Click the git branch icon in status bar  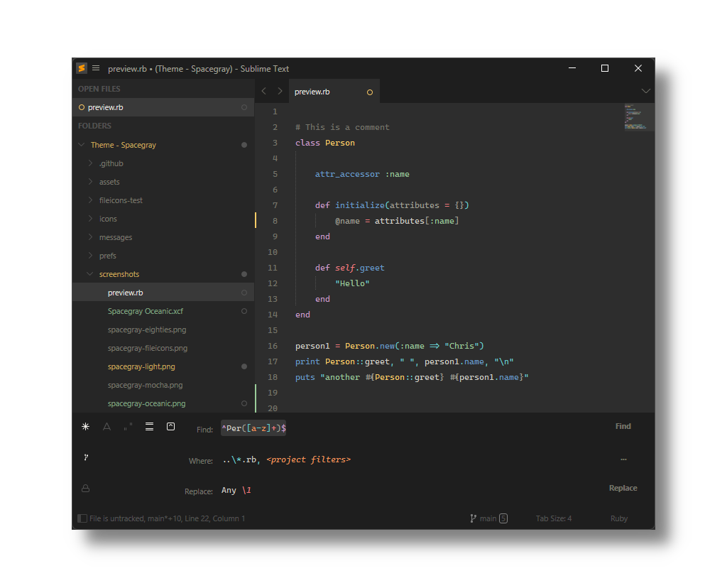point(473,518)
